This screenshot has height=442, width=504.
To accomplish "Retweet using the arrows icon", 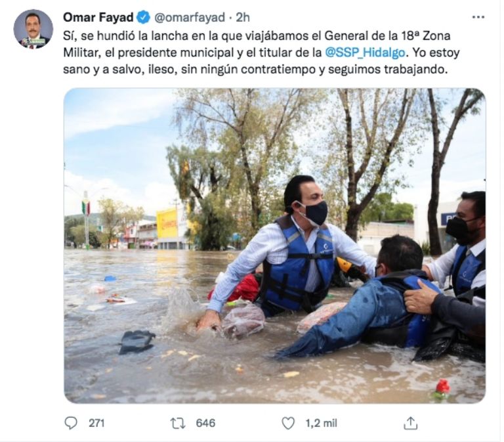I will 178,423.
